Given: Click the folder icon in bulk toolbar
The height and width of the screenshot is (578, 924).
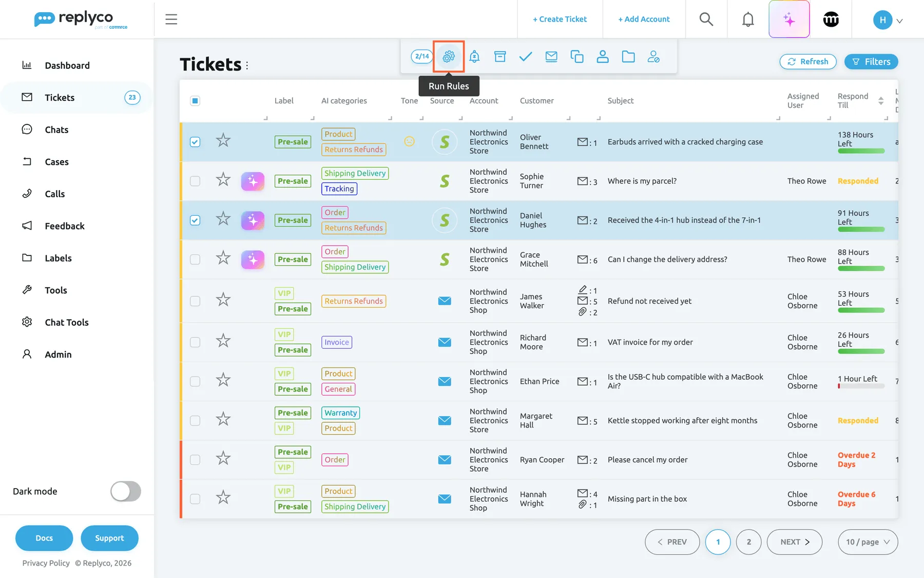Looking at the screenshot, I should (x=628, y=57).
